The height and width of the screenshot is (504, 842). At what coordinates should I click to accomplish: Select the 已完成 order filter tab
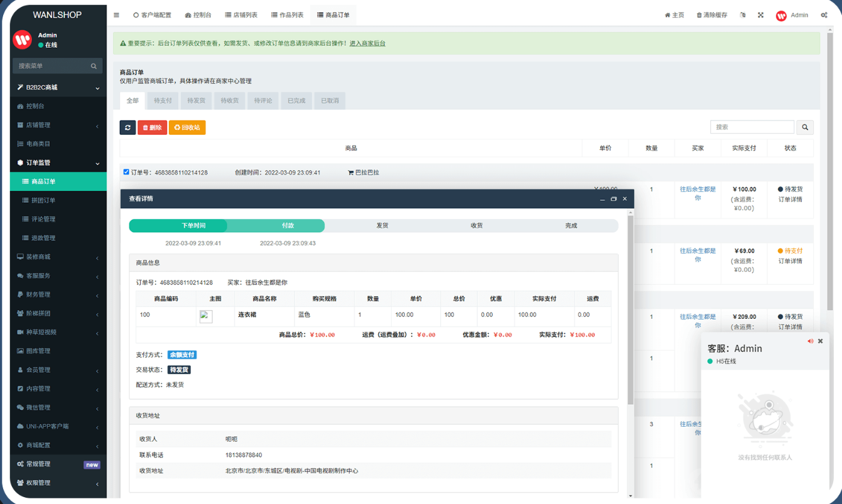coord(296,100)
